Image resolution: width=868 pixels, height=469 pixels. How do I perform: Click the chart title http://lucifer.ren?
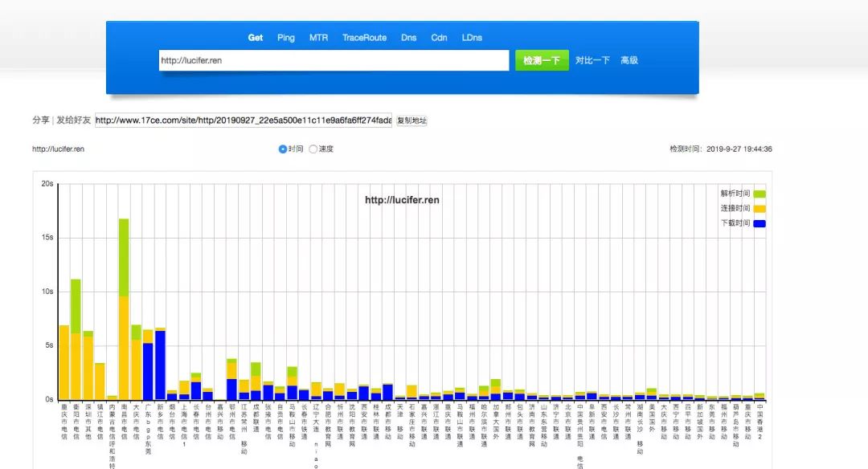coord(402,200)
